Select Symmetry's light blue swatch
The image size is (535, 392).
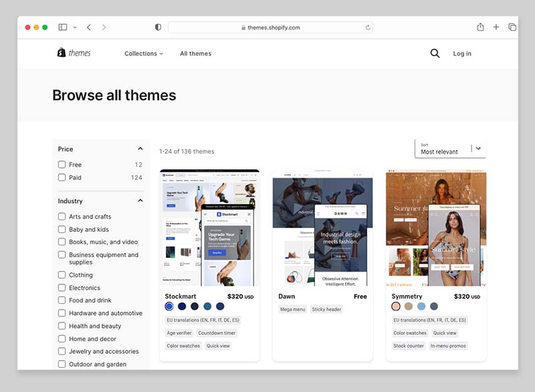click(x=421, y=306)
